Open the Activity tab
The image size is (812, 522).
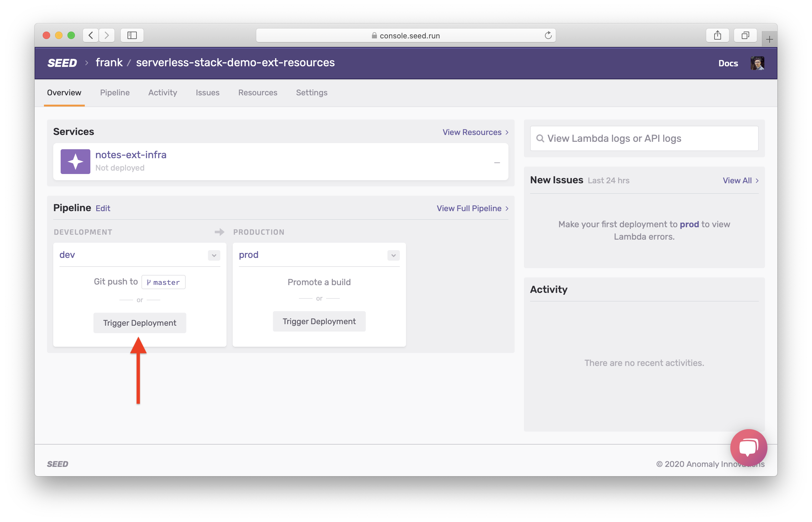click(x=162, y=93)
